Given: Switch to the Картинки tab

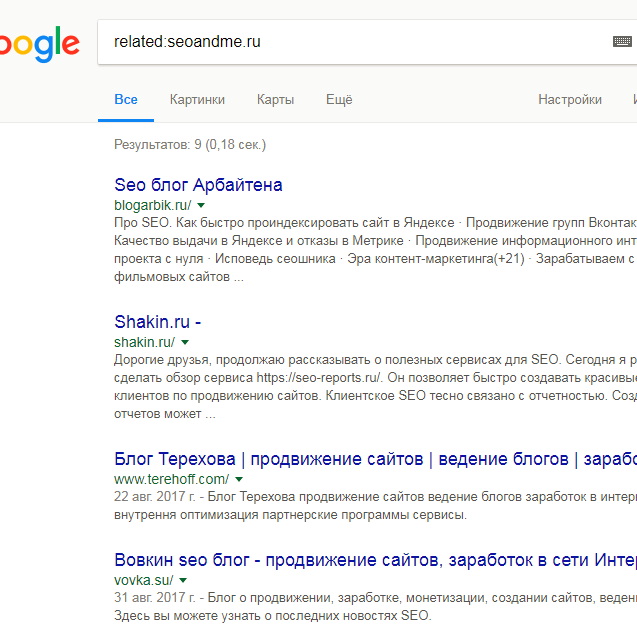Looking at the screenshot, I should (x=197, y=100).
